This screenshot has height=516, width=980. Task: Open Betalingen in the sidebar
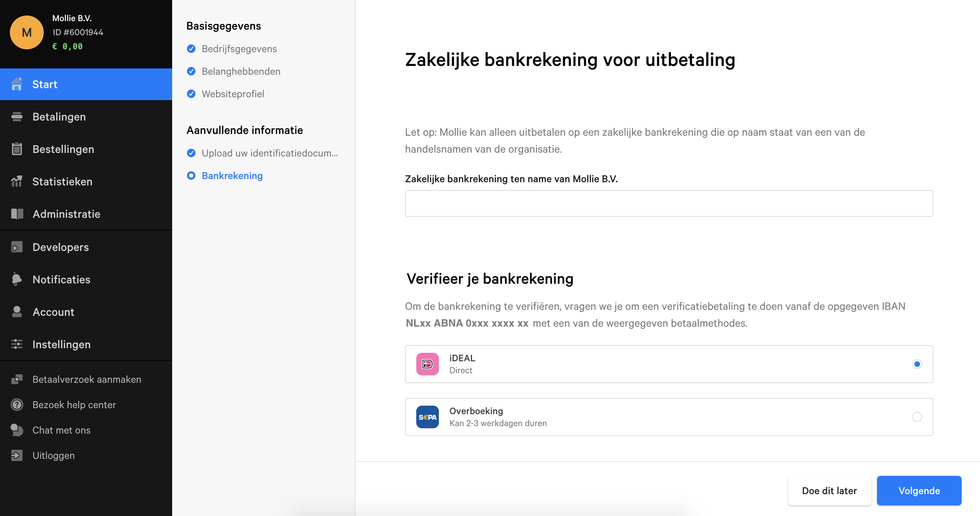click(x=86, y=117)
